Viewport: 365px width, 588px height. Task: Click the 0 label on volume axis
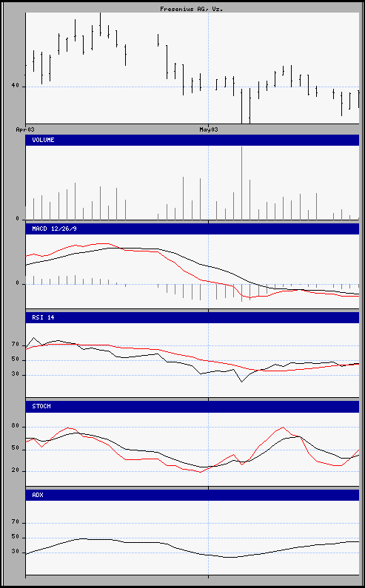[17, 219]
